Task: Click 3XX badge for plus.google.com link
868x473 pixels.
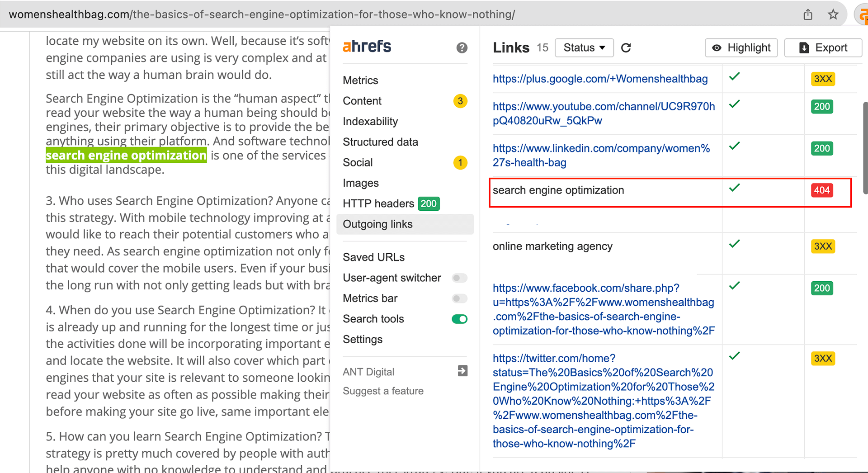Action: [x=823, y=79]
